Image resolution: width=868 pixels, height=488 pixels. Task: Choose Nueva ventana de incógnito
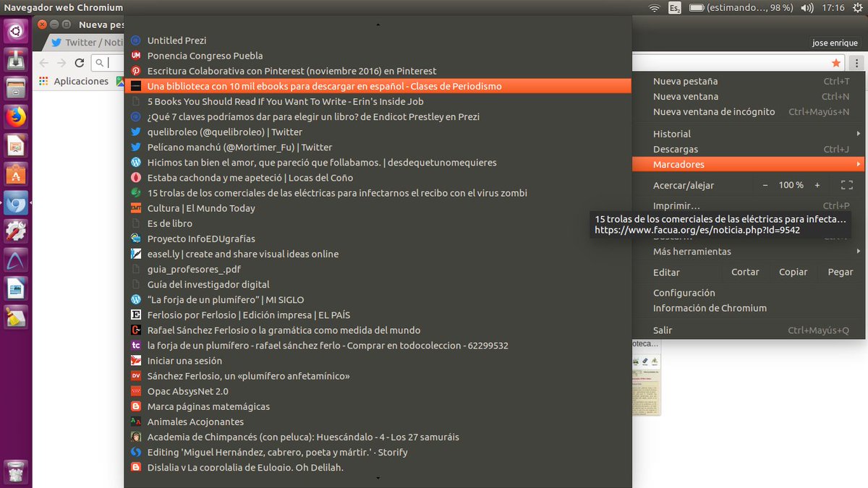pyautogui.click(x=748, y=111)
